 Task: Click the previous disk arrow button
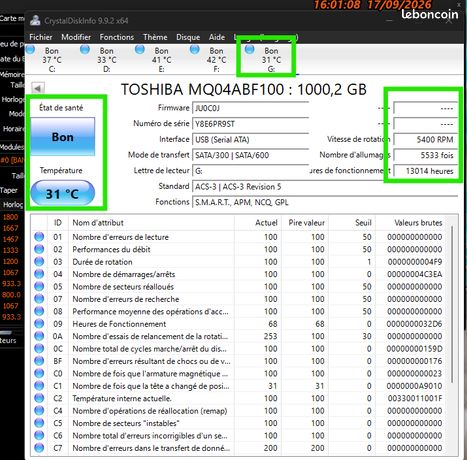point(38,88)
